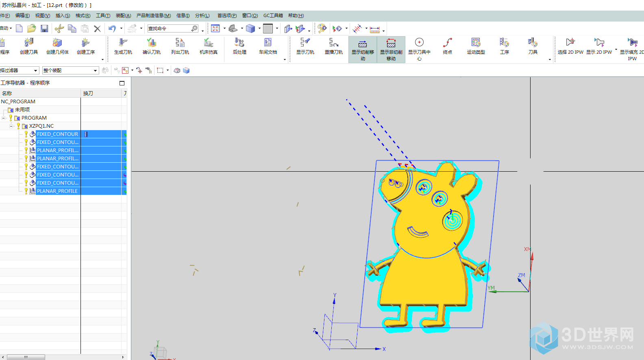Delete with the X icon in the toolbar
Viewport: 644px width, 360px height.
click(97, 28)
